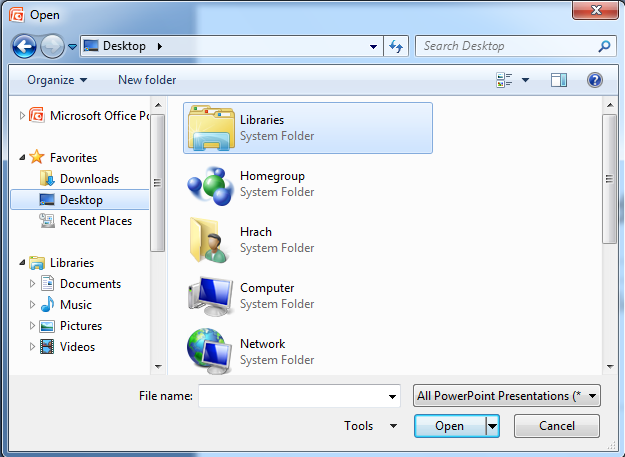
Task: Click the Open button's dropdown arrow
Action: click(492, 426)
